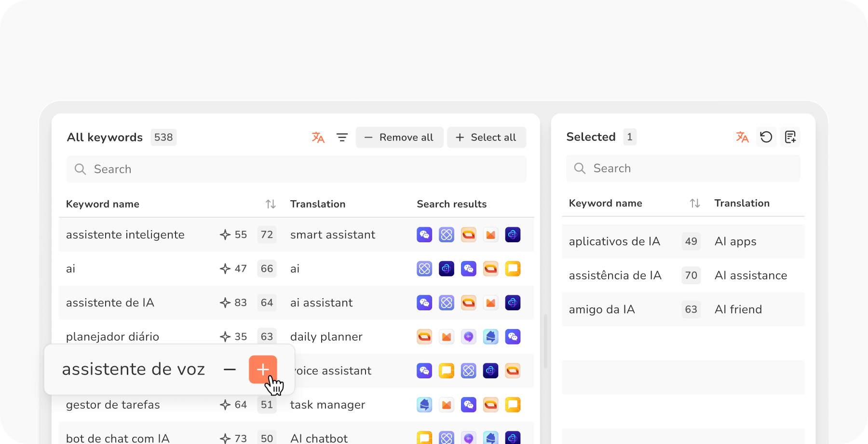Click the yellow chat app icon in ai row

point(513,269)
